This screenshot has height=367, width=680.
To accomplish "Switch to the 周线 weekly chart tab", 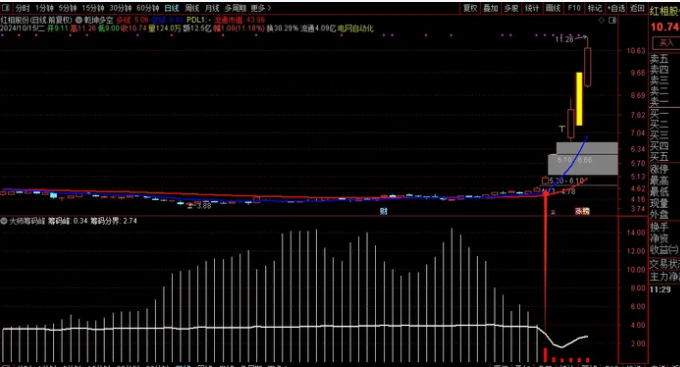I will (192, 8).
